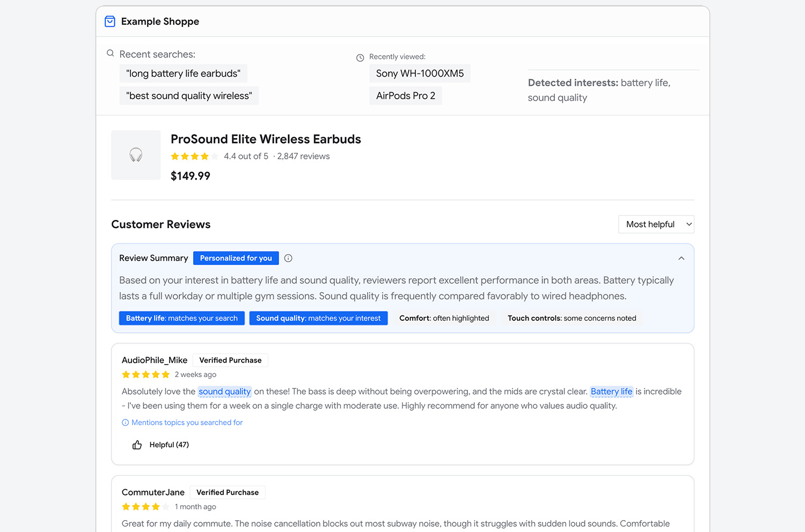Toggle the Comfort often highlighted chip
The image size is (805, 532).
pos(444,318)
